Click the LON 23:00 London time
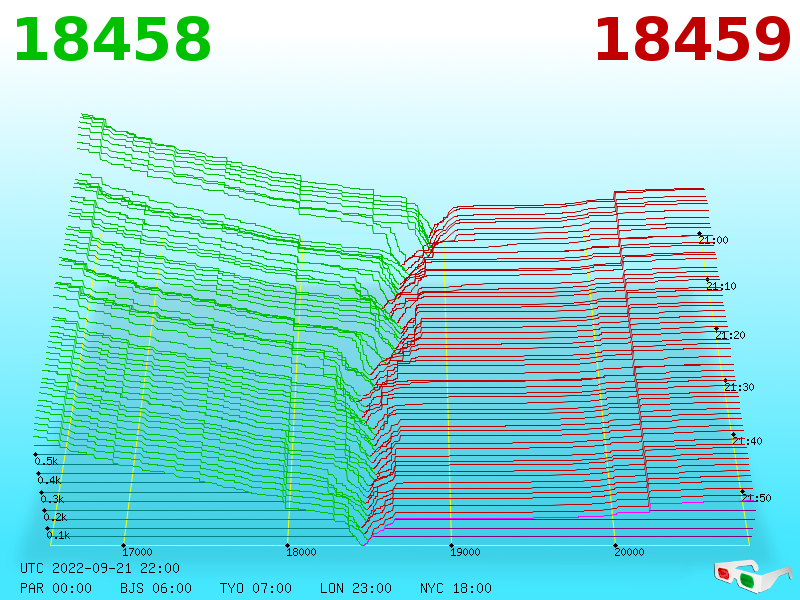This screenshot has height=600, width=800. pyautogui.click(x=356, y=588)
